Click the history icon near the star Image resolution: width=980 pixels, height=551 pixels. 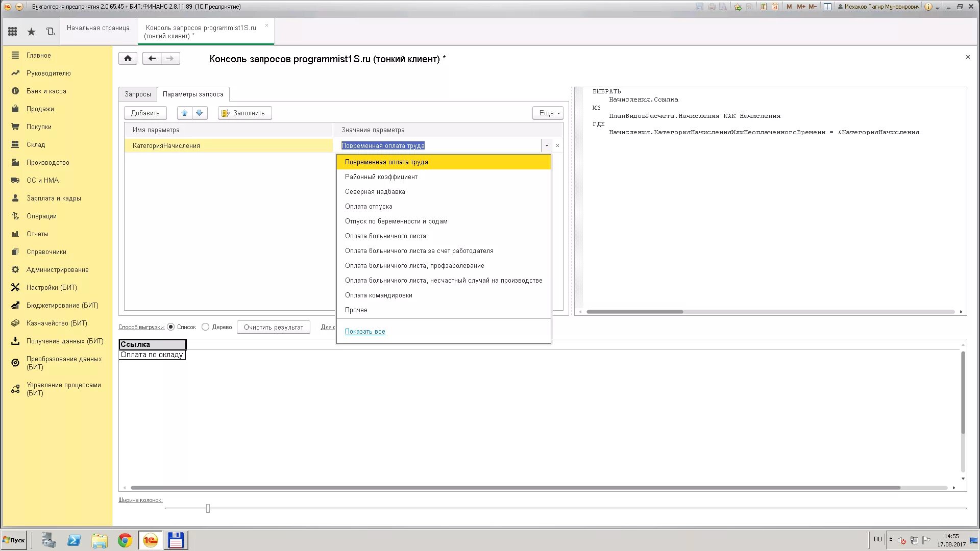point(50,32)
